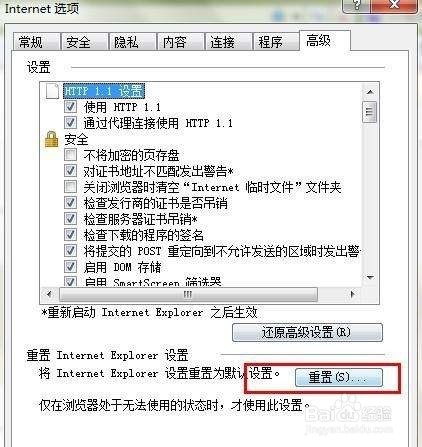The height and width of the screenshot is (447, 422).
Task: Enable 不将加密的页存盘 checkbox
Action: coord(70,155)
